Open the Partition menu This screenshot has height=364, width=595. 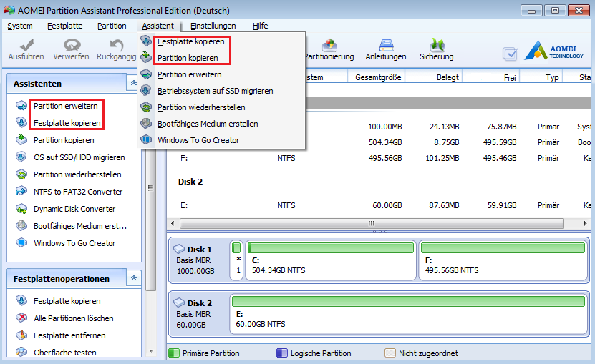(x=112, y=26)
